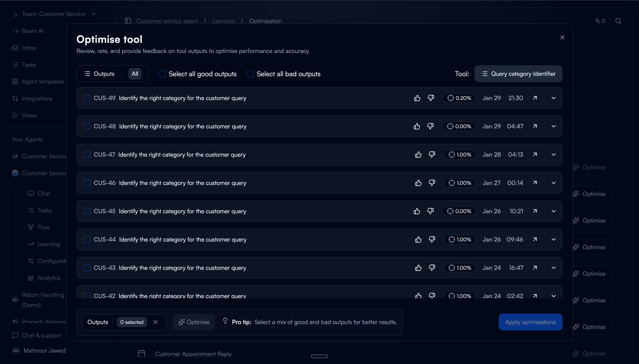Viewport: 639px width, 364px height.
Task: Open the Analytics section in sidebar
Action: [x=49, y=278]
